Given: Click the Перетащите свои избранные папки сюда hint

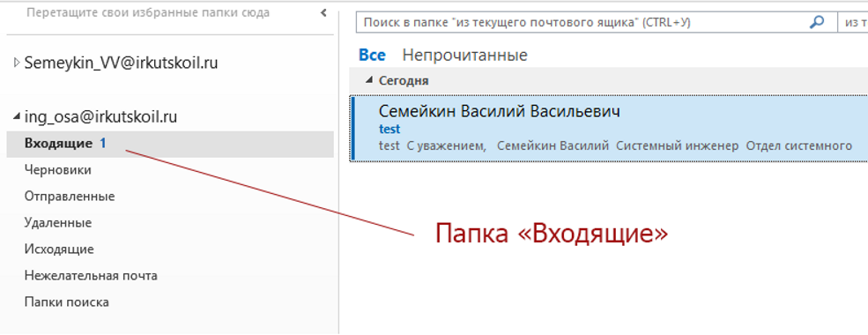Looking at the screenshot, I should tap(148, 12).
